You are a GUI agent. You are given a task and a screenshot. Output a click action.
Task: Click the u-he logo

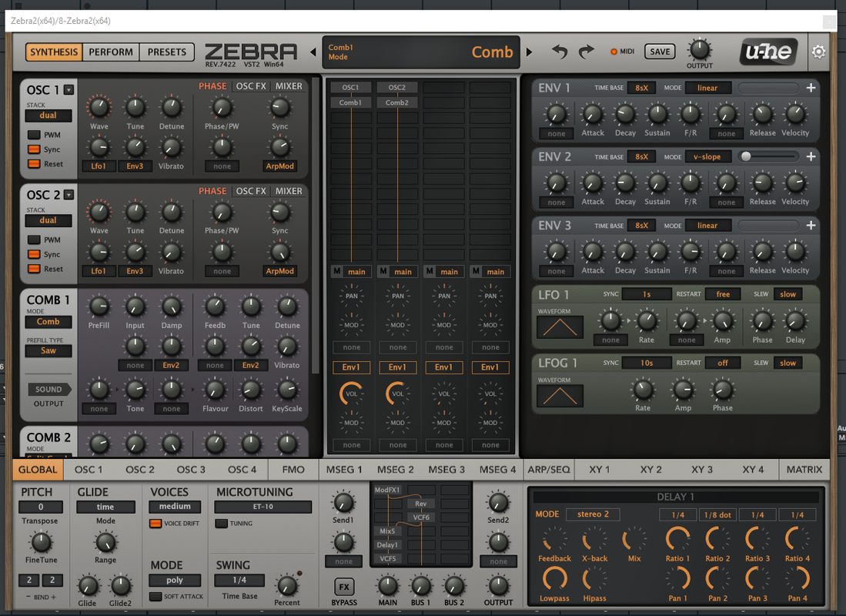(768, 52)
